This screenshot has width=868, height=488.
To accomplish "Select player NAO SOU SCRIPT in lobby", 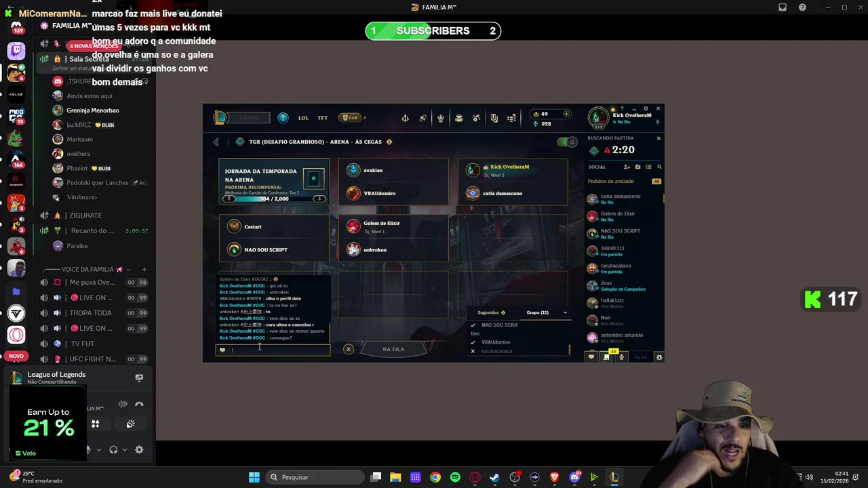I will coord(274,249).
